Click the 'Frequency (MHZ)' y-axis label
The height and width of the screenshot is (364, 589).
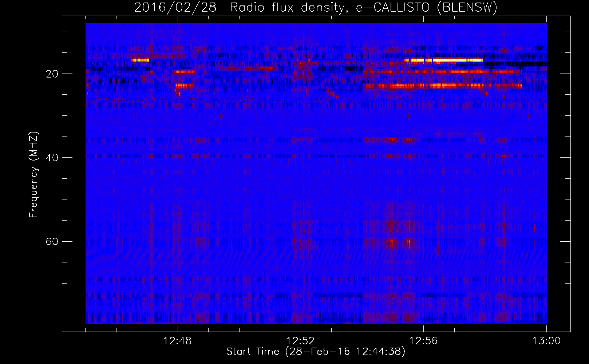click(x=33, y=175)
